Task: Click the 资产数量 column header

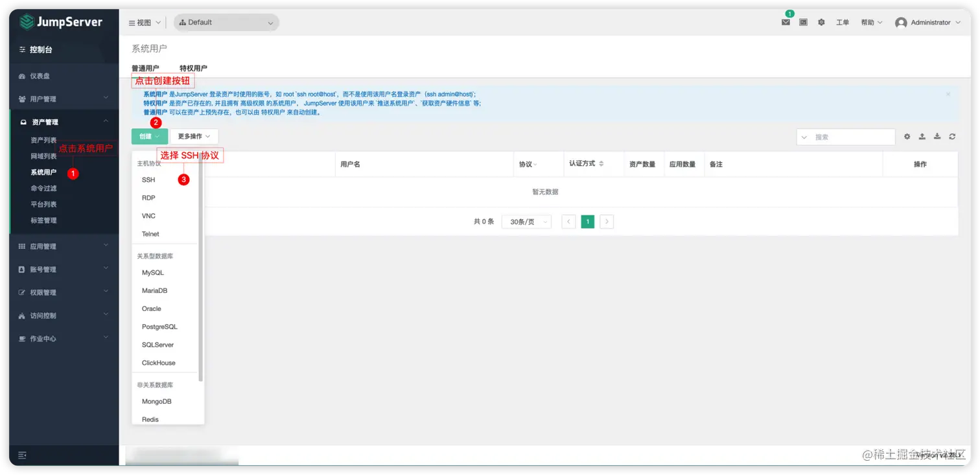Action: pyautogui.click(x=642, y=165)
